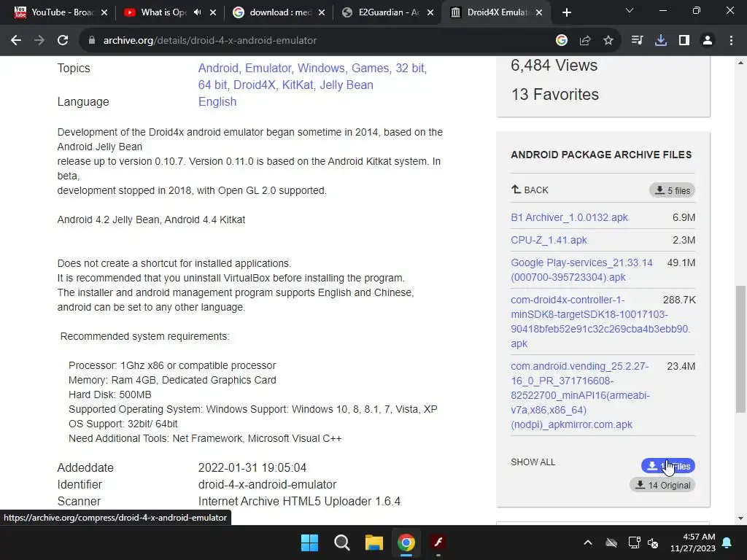Download B1 Archiver_1.0.0132.apk

(569, 217)
